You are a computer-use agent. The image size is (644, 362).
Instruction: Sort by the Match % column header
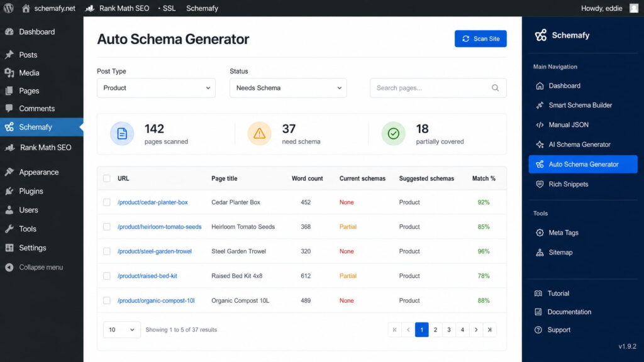(484, 178)
